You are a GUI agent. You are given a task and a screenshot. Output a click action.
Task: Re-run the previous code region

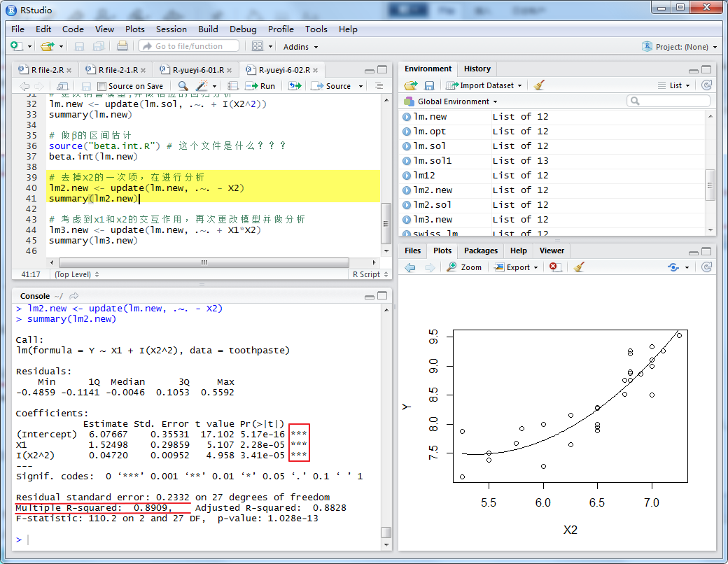tap(295, 86)
